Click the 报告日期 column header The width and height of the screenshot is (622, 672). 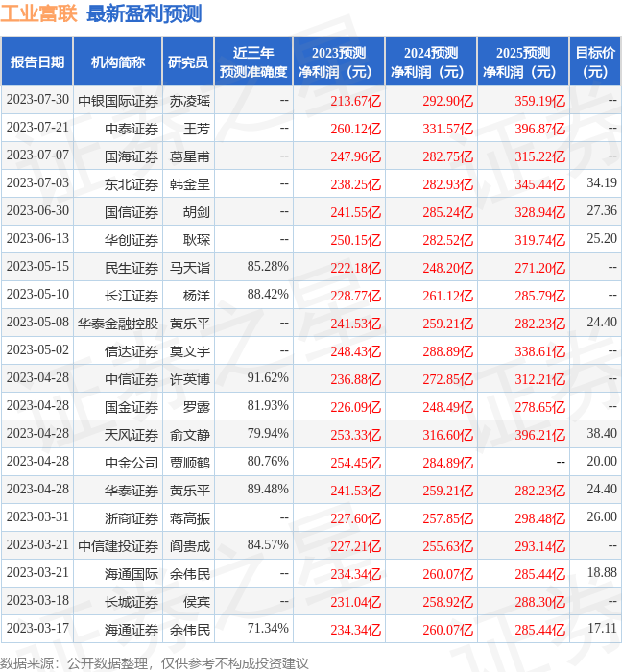(37, 62)
